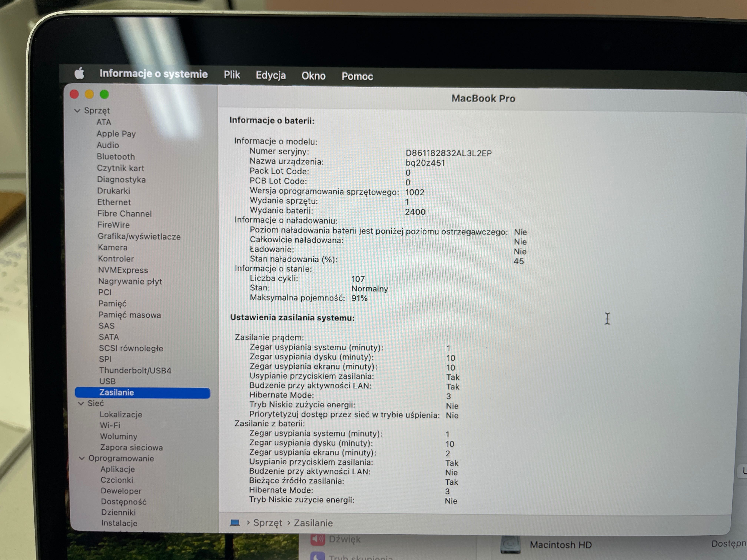The width and height of the screenshot is (747, 560).
Task: Select Dostępność under Oprogramowanie
Action: click(x=124, y=502)
